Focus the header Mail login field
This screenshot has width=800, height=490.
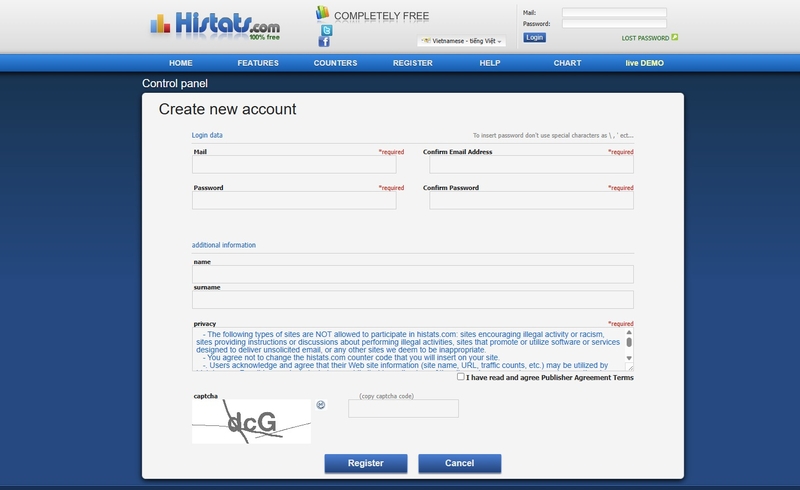click(614, 12)
